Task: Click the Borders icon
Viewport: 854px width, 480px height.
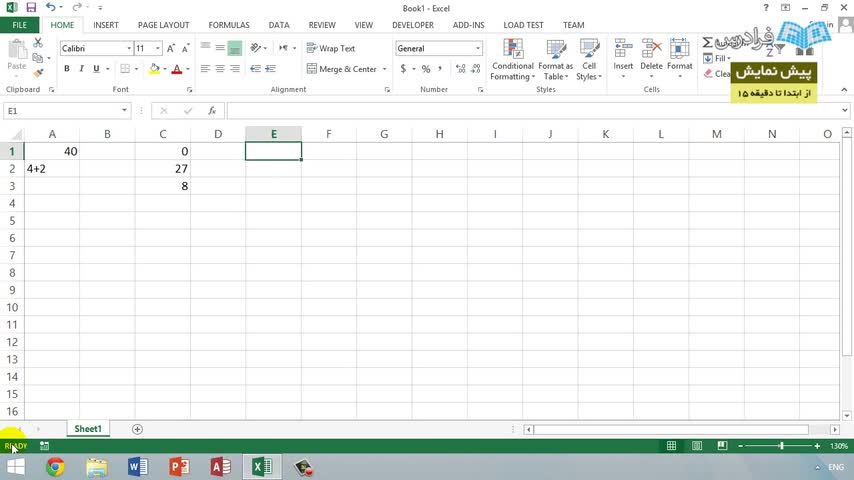Action: [x=125, y=69]
